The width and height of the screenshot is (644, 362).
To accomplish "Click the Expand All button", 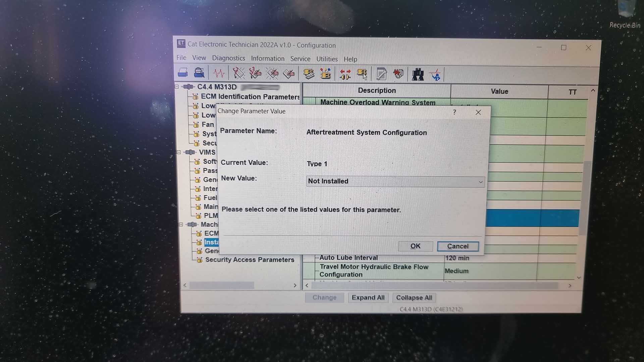I will [x=368, y=298].
